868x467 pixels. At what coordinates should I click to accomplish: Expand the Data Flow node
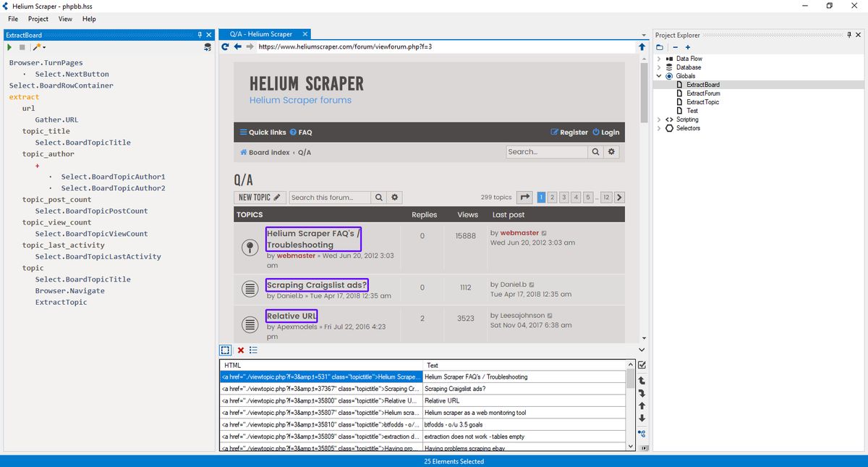(658, 58)
